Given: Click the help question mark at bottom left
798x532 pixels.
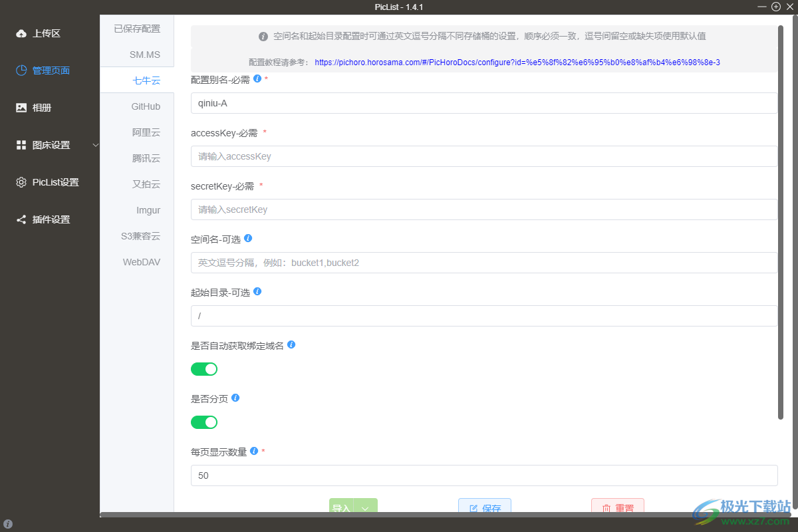Looking at the screenshot, I should click(7, 523).
